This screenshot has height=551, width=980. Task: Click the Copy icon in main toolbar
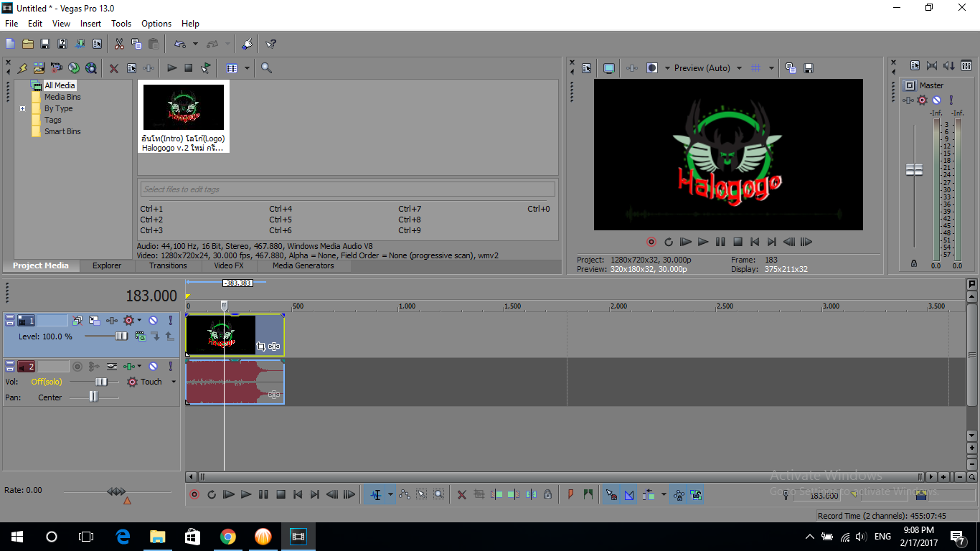(136, 44)
